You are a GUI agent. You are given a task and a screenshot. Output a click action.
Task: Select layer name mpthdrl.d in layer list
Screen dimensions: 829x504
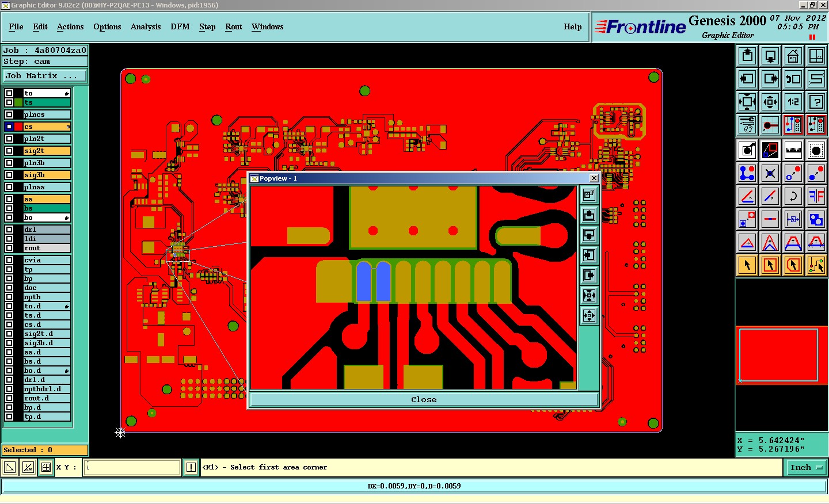(x=47, y=389)
